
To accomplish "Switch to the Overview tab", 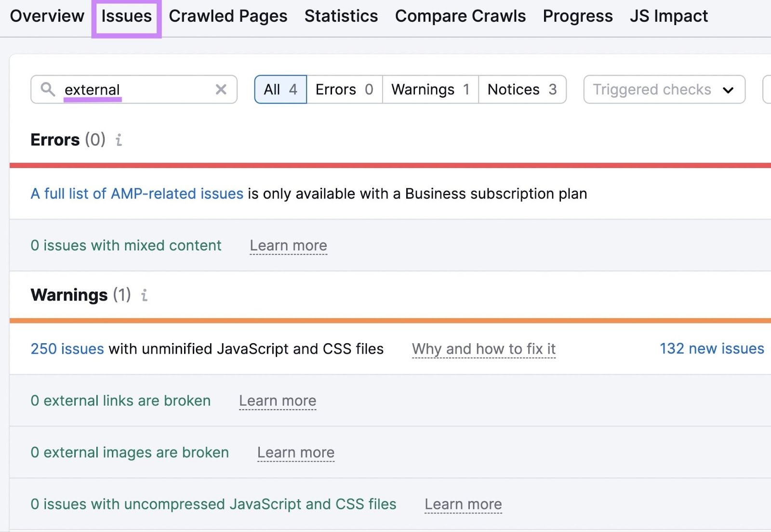I will [47, 16].
